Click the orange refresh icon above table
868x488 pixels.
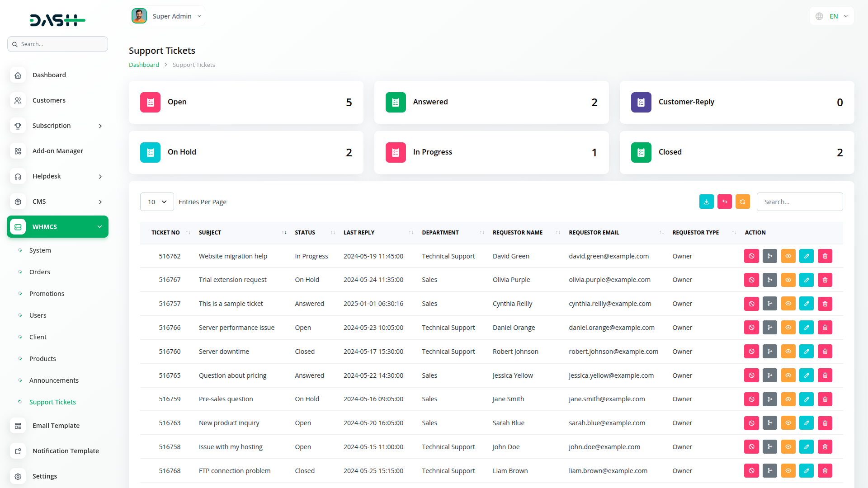[x=742, y=202]
